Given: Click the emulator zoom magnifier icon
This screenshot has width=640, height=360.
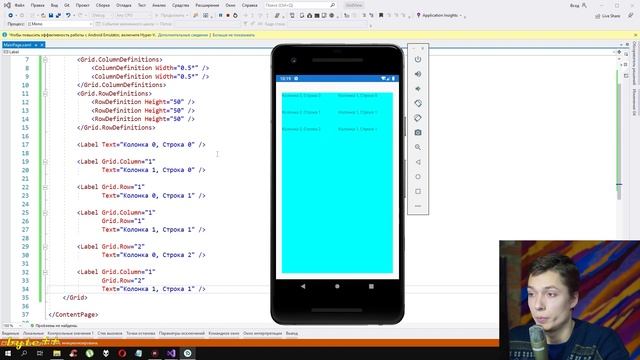Looking at the screenshot, I should (418, 147).
